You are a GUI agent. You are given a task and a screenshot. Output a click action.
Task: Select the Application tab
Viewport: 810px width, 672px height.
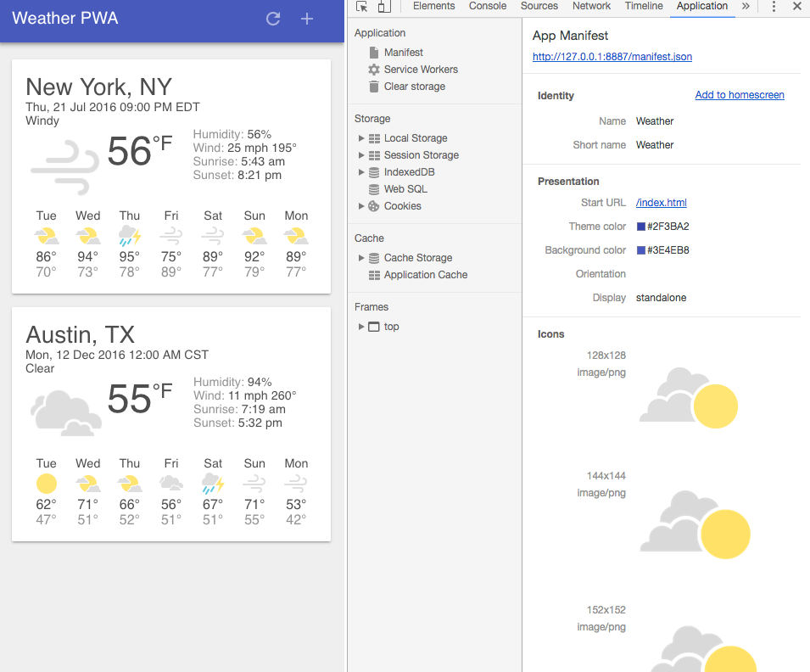[702, 6]
